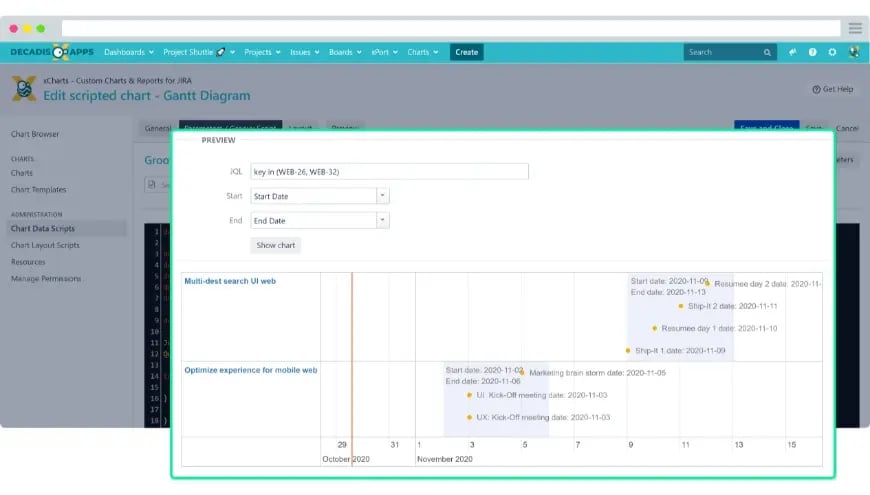Open Chart Browser in sidebar
870x495 pixels.
tap(35, 134)
